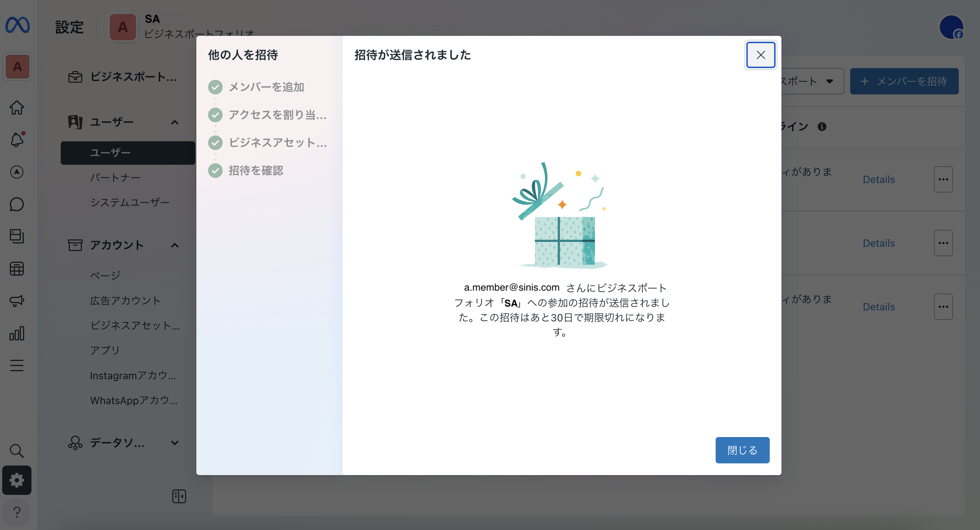Open the three-dot options next to Details
The image size is (980, 530).
click(943, 179)
